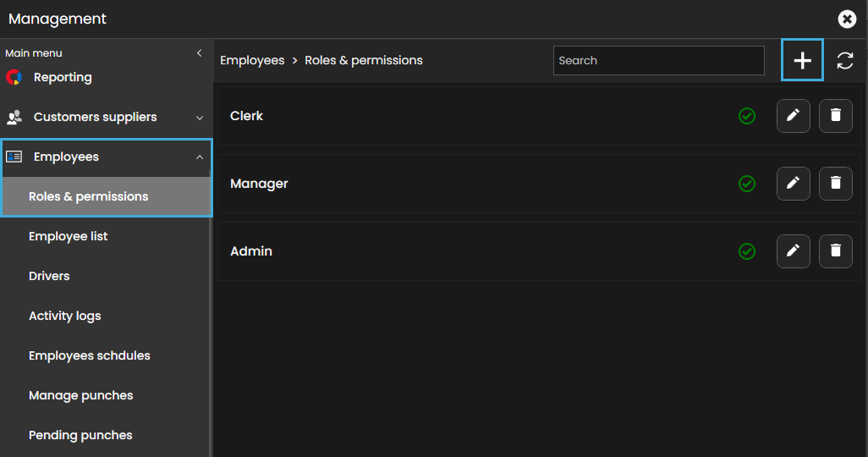This screenshot has width=868, height=457.
Task: Click the plus icon to add a role
Action: coord(802,60)
